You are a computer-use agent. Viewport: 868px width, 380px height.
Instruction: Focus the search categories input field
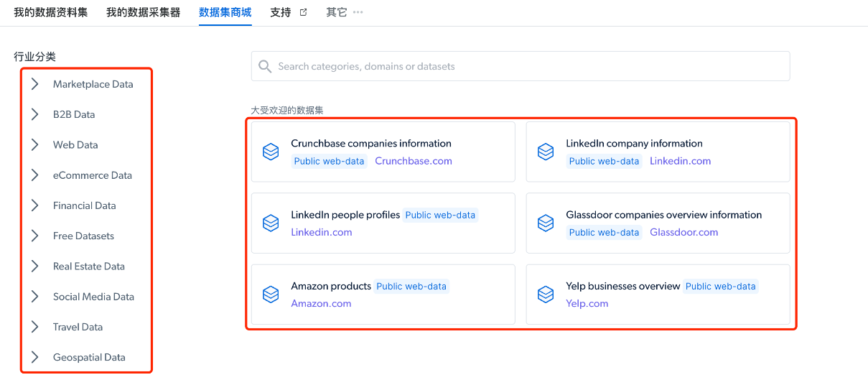pos(521,66)
